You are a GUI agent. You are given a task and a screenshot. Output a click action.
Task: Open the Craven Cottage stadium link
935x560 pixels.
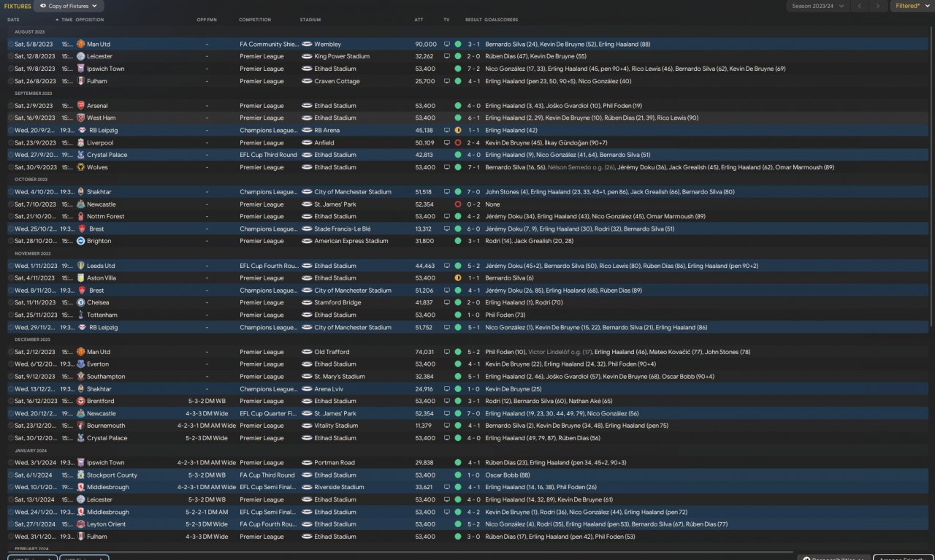(x=337, y=81)
